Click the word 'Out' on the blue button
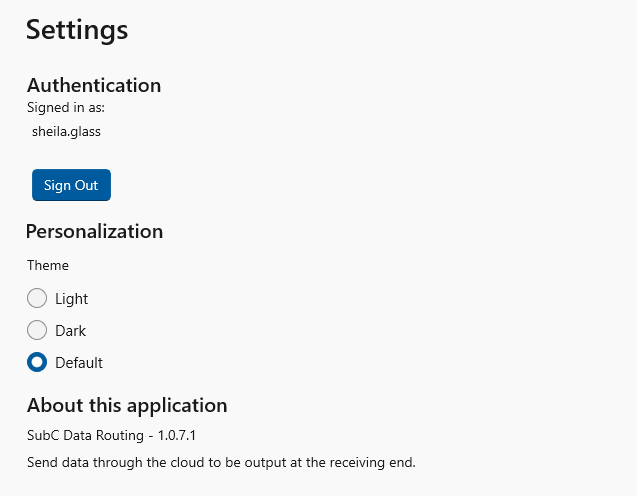The height and width of the screenshot is (496, 637). click(x=87, y=185)
